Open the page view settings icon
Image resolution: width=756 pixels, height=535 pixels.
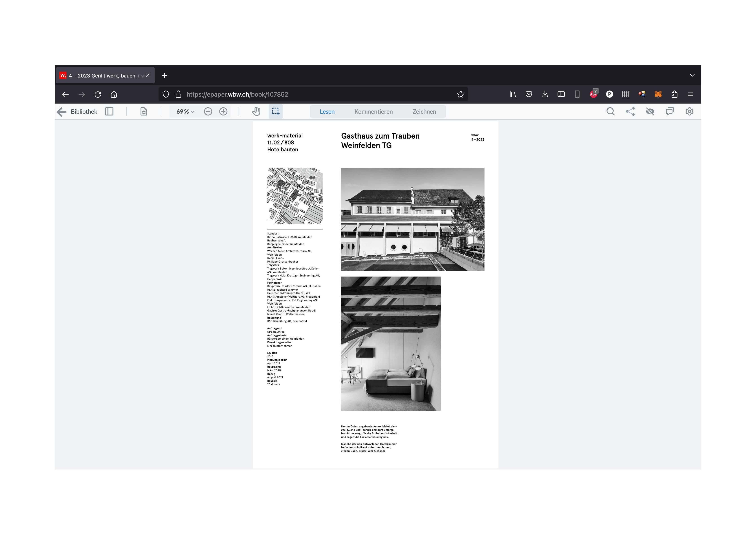click(x=144, y=112)
